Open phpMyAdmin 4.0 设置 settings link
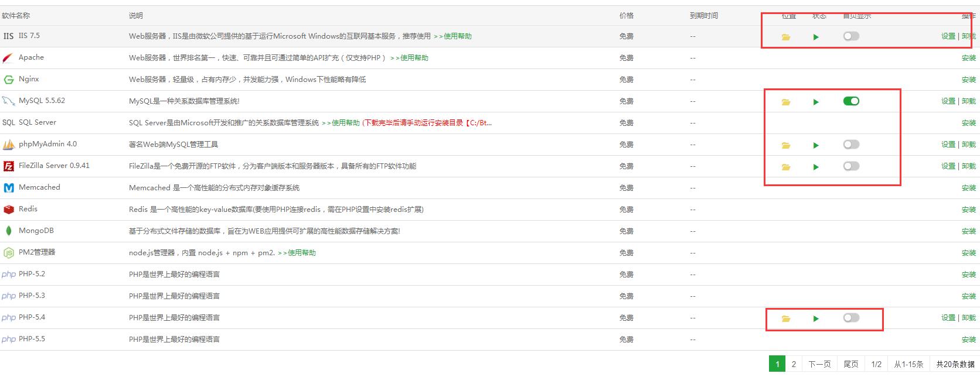 tap(948, 145)
